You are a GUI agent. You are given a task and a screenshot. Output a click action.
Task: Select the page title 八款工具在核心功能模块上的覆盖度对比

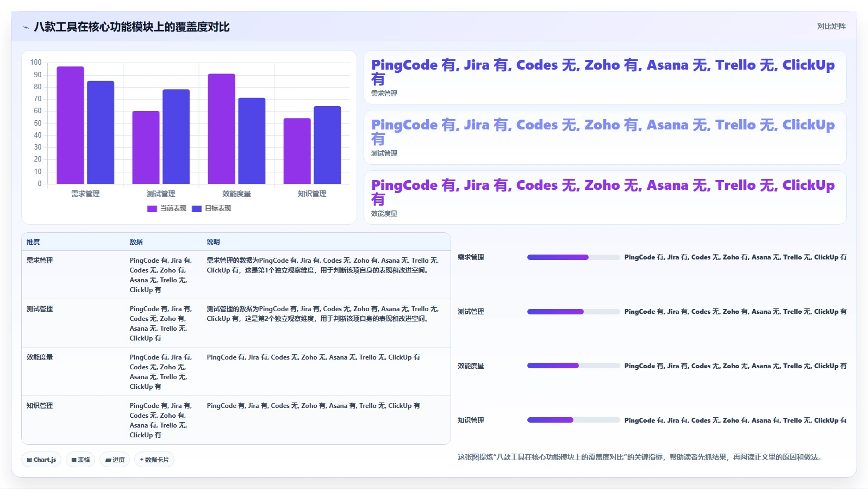click(x=132, y=27)
